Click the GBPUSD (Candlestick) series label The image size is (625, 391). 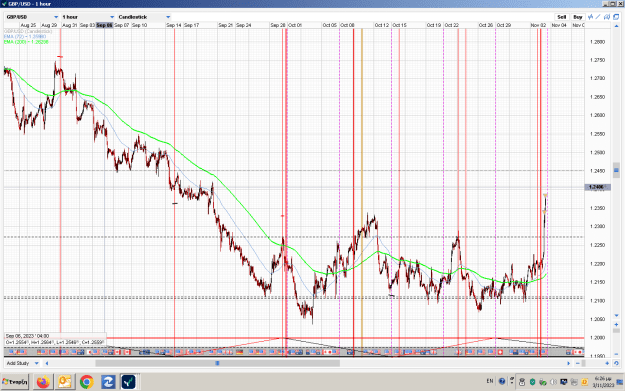tap(28, 31)
